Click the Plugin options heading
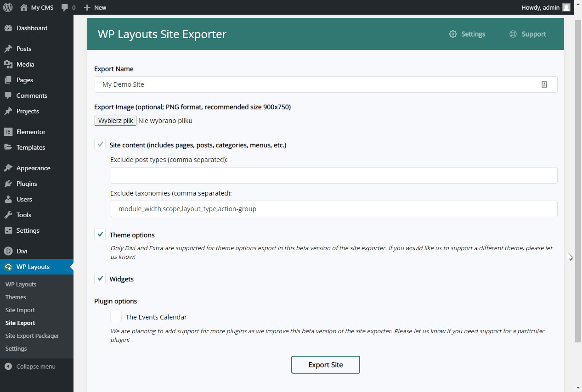582x392 pixels. (116, 301)
